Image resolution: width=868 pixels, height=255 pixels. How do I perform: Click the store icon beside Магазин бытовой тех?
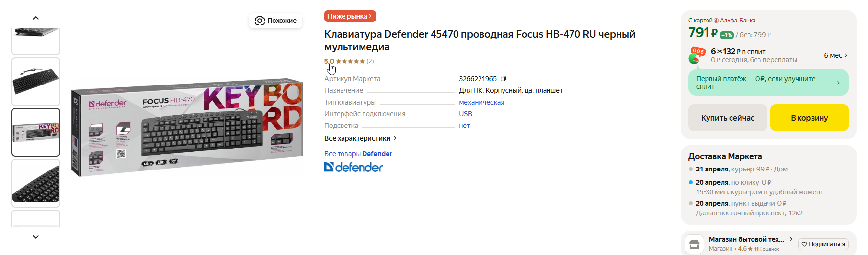point(694,244)
